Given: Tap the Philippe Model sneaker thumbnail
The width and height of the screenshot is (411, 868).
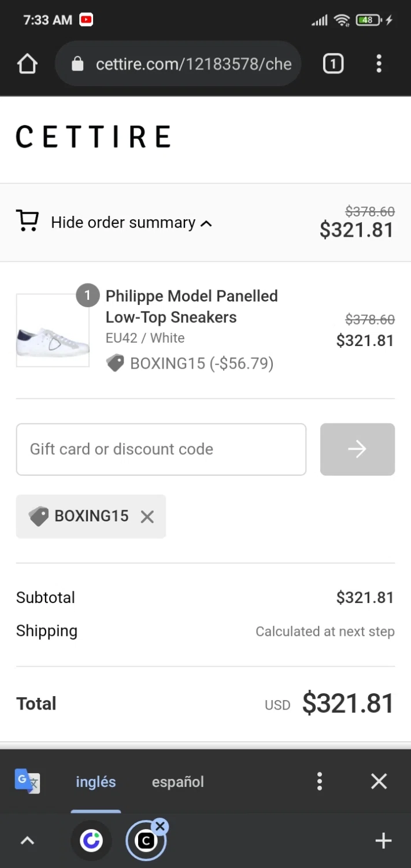Looking at the screenshot, I should 53,330.
